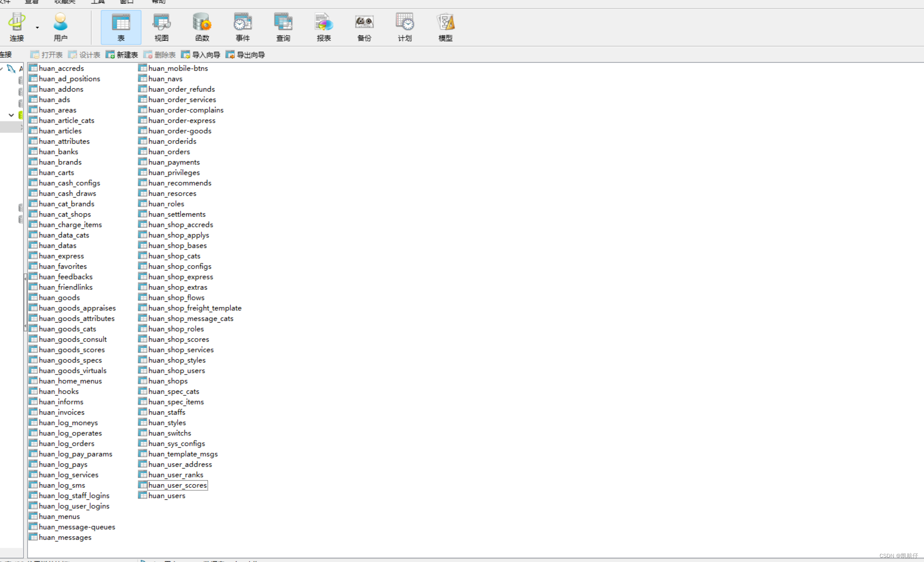The width and height of the screenshot is (924, 562).
Task: Select the huan_shop_freight_template table
Action: 195,308
